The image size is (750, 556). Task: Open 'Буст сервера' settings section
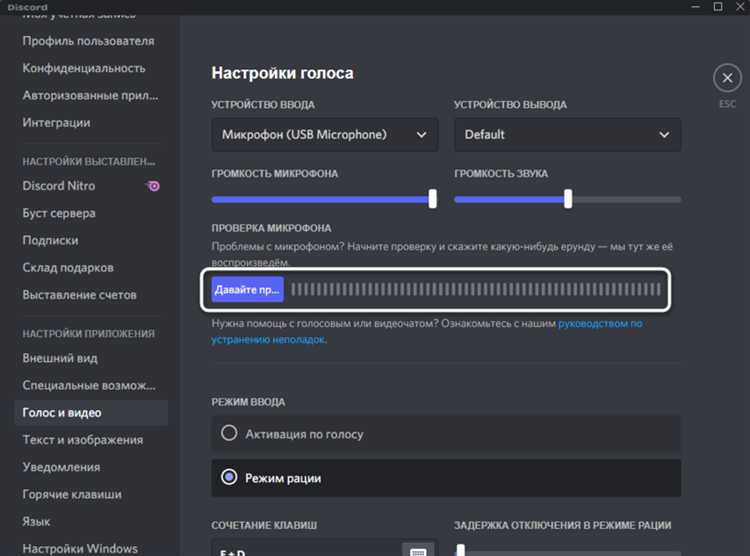tap(59, 213)
